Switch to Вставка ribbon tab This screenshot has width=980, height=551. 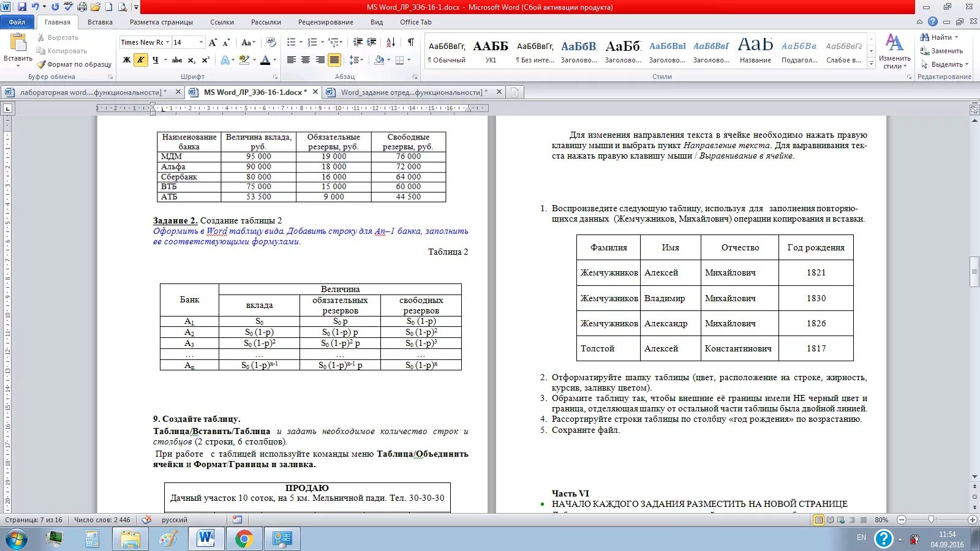coord(100,22)
